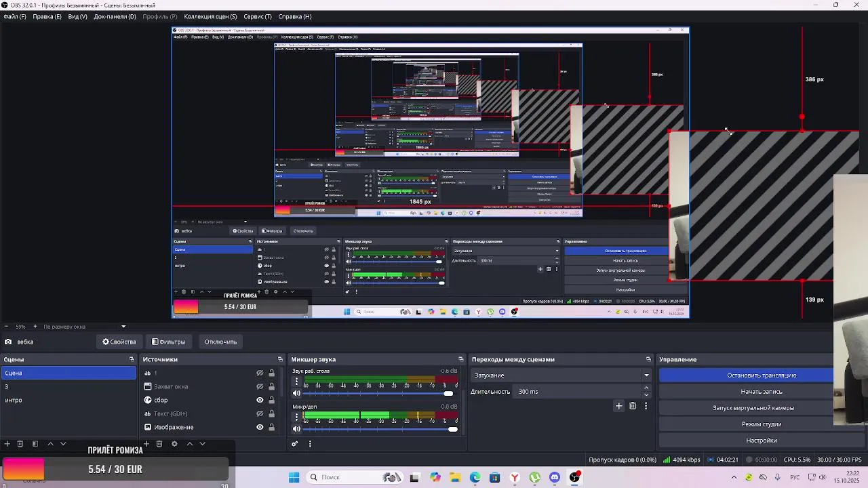Toggle lock on Захват окна source
Screen dimensions: 868x488
coord(272,386)
